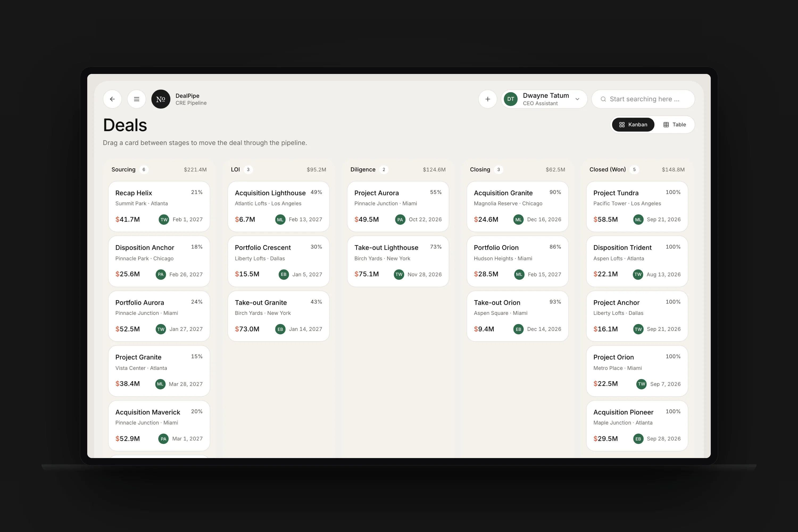Click TW avatar on Recap Helix
This screenshot has height=532, width=798.
coord(164,219)
